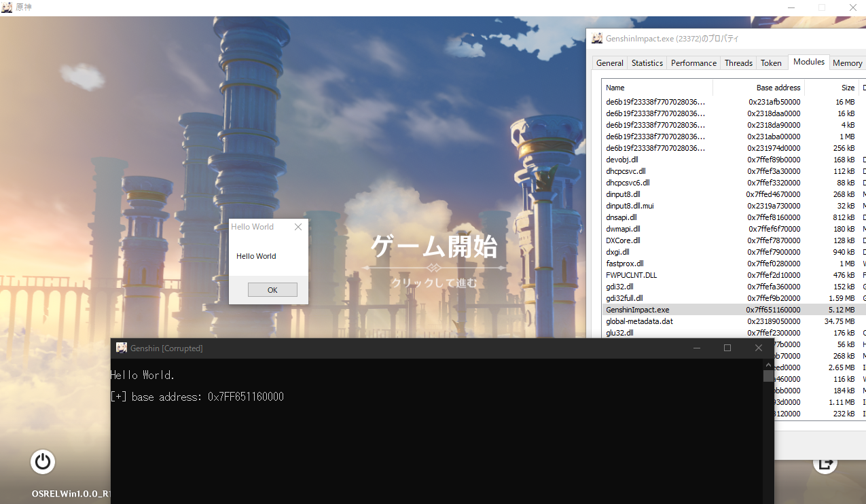Click base address 0x231afb50000 cell
This screenshot has height=504, width=866.
click(774, 102)
